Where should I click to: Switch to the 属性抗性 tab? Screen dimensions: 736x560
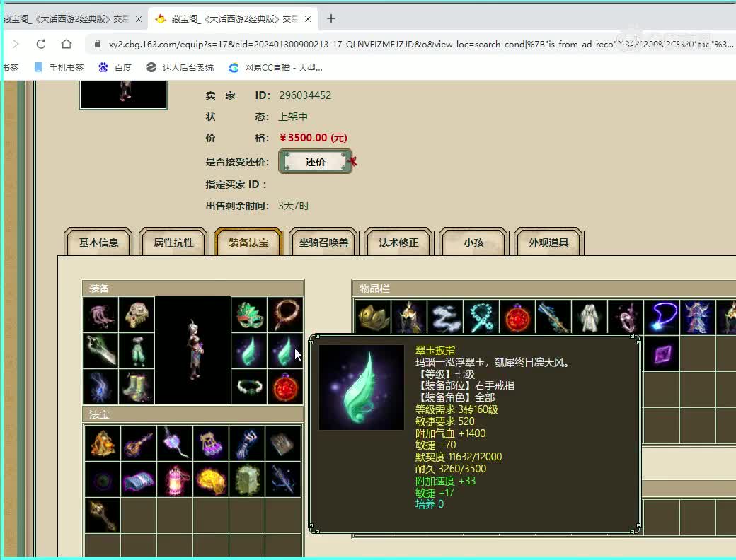[173, 243]
